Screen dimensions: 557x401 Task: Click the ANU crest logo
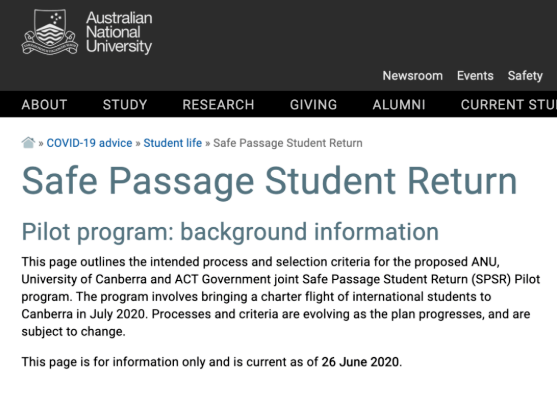pos(50,32)
